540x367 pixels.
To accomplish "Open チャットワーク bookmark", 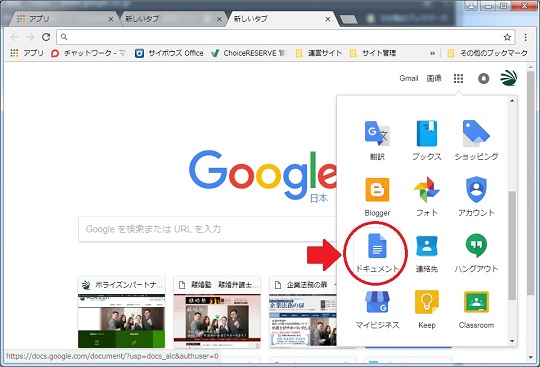I will point(89,53).
